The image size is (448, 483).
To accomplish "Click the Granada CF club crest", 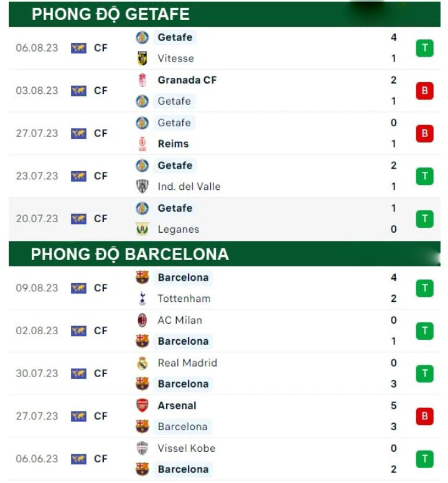I will click(142, 80).
